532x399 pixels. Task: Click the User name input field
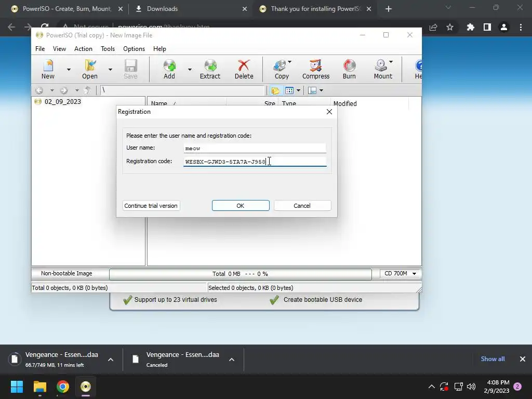point(255,148)
